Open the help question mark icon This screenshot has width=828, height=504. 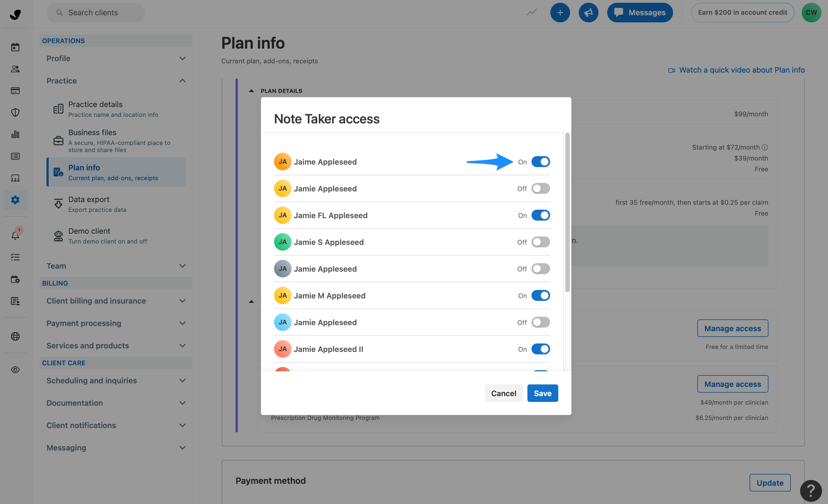point(811,491)
